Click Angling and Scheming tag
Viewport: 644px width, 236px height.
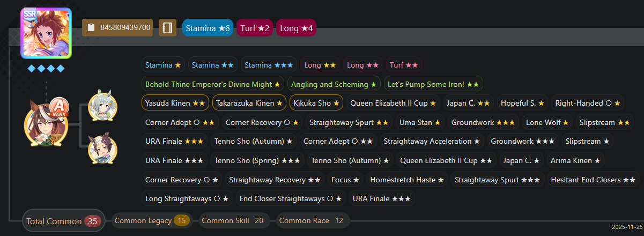coord(334,84)
